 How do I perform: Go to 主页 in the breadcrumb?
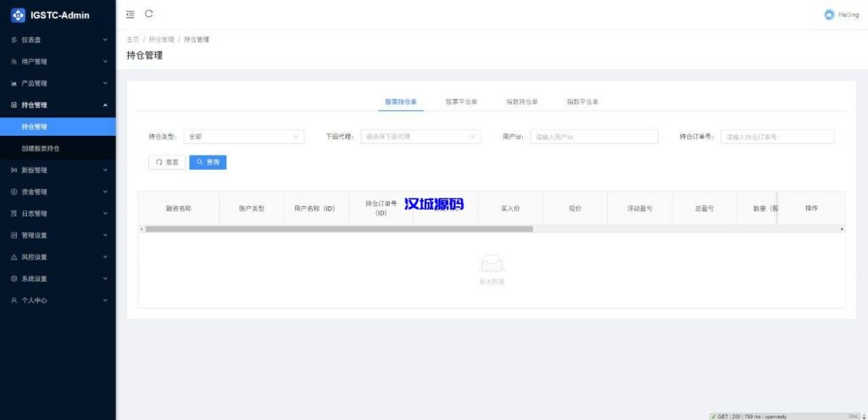pos(133,40)
